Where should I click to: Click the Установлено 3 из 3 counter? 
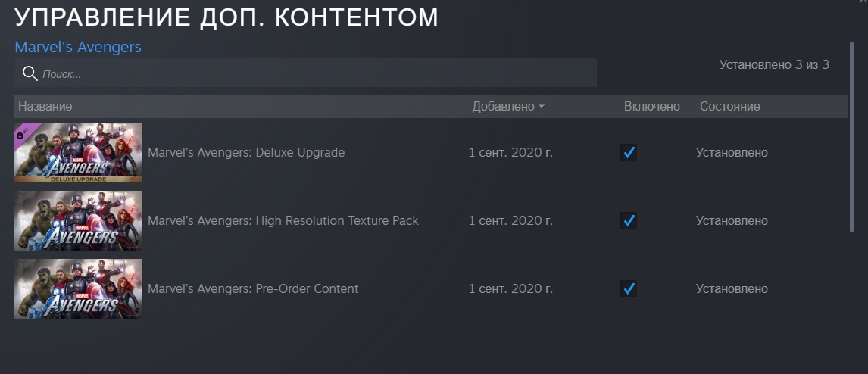click(774, 65)
